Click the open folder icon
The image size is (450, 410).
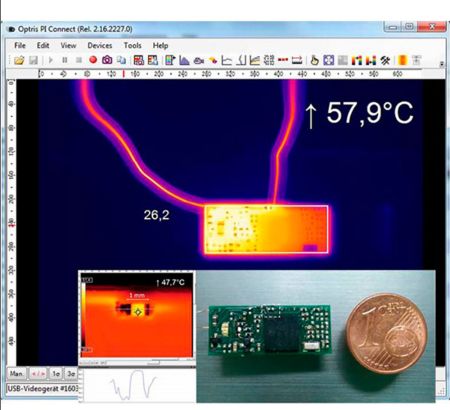tap(19, 60)
